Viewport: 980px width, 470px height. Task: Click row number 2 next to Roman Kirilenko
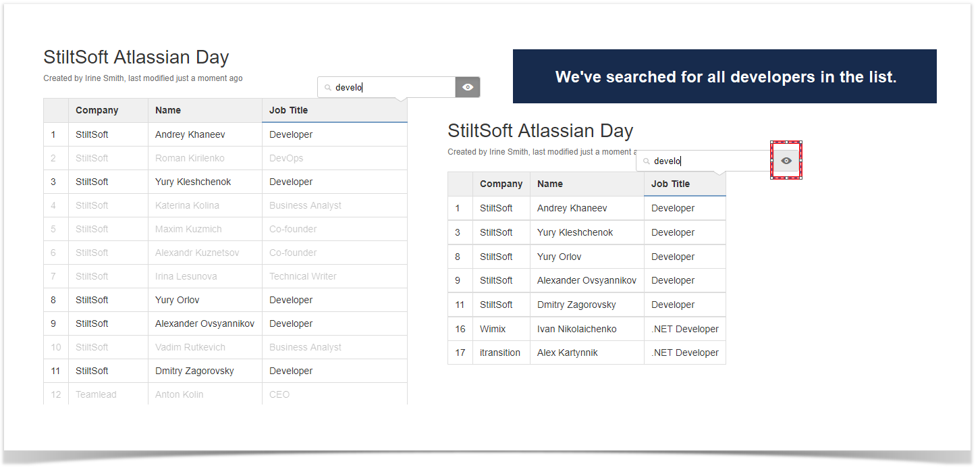[56, 158]
